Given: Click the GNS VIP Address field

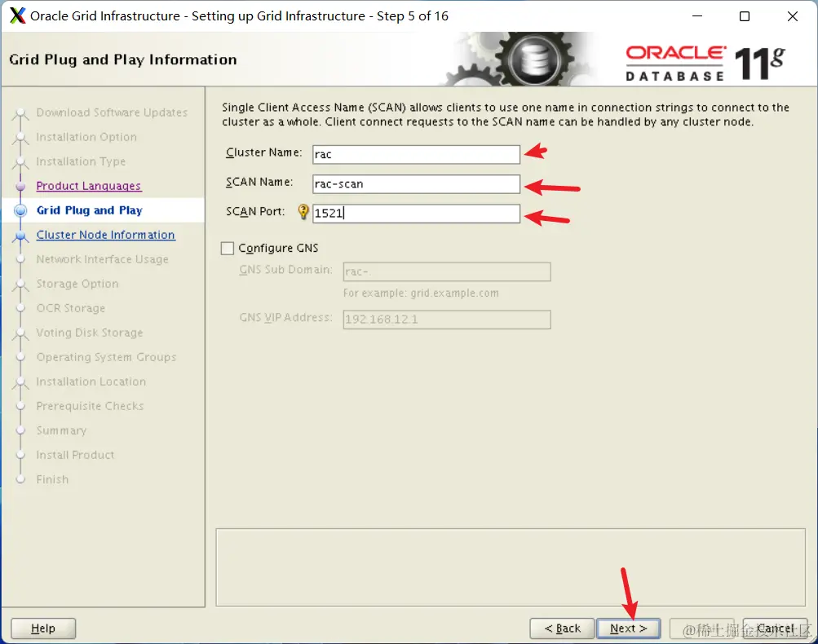Looking at the screenshot, I should click(447, 320).
